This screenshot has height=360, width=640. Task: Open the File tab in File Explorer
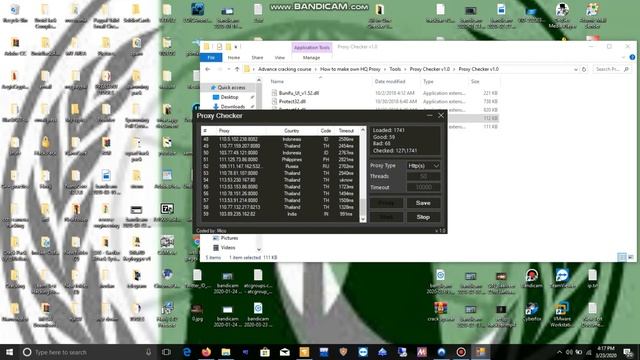click(x=211, y=58)
